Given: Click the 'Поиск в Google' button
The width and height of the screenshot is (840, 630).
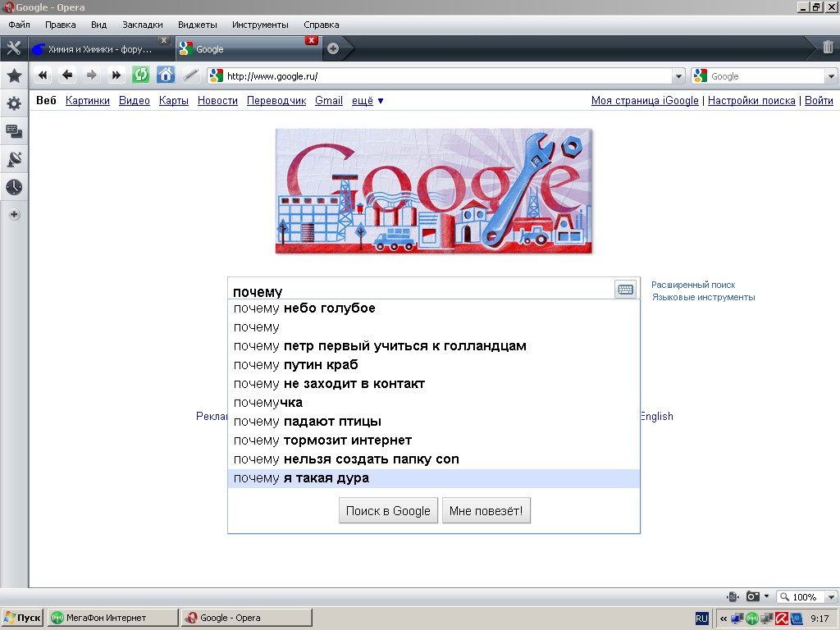Looking at the screenshot, I should click(388, 511).
